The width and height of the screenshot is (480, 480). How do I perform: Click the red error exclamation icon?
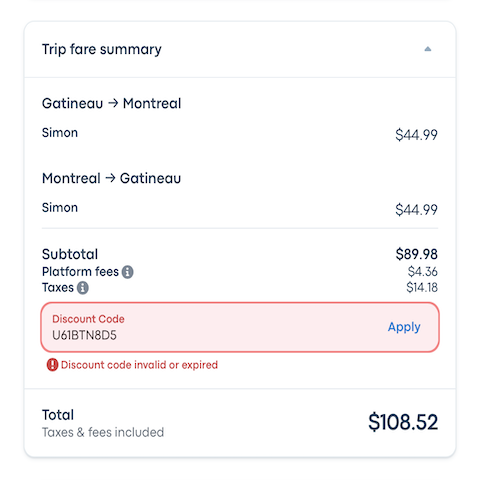52,365
